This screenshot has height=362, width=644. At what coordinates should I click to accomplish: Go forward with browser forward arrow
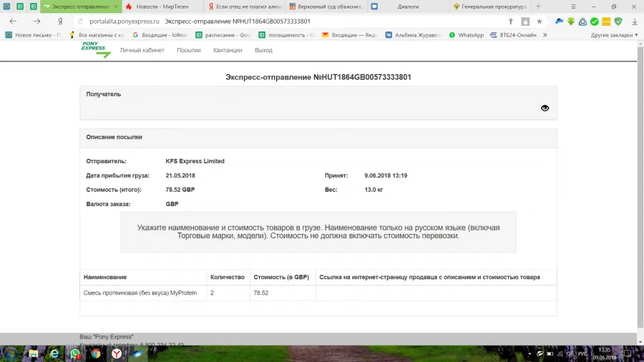pos(37,21)
